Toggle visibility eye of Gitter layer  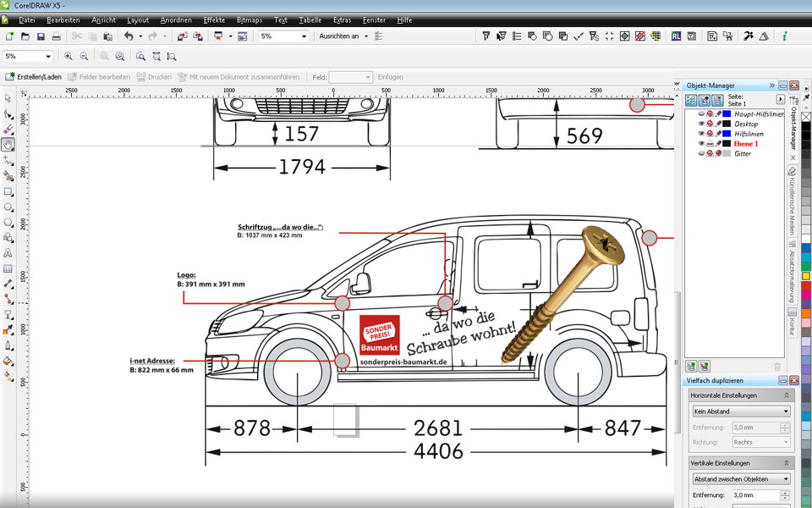[701, 154]
